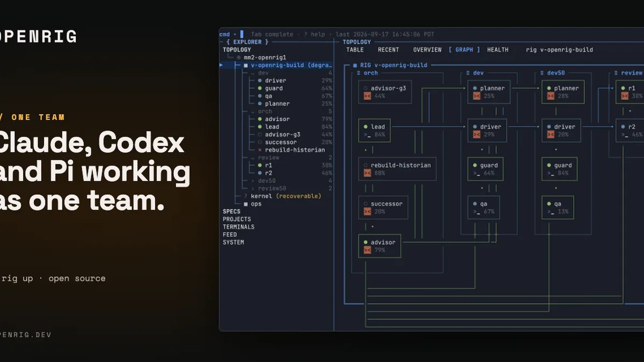Click the square icon beside RIG v-openrig-build title
This screenshot has width=644, height=362.
[x=355, y=65]
